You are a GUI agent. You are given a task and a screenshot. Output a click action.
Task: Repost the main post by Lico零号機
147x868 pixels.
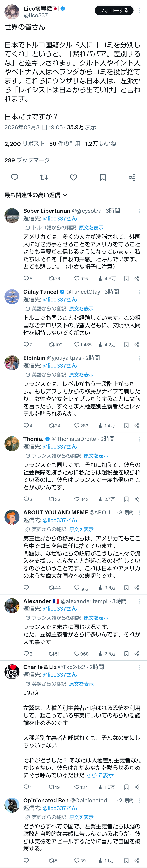click(44, 177)
